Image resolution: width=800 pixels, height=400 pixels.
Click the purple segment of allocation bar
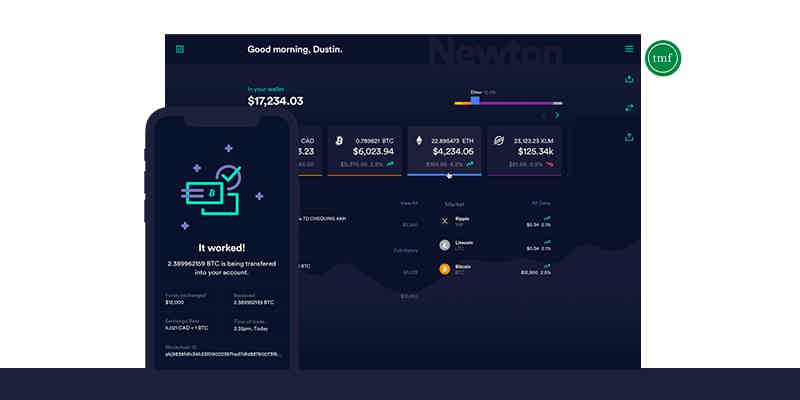point(516,104)
